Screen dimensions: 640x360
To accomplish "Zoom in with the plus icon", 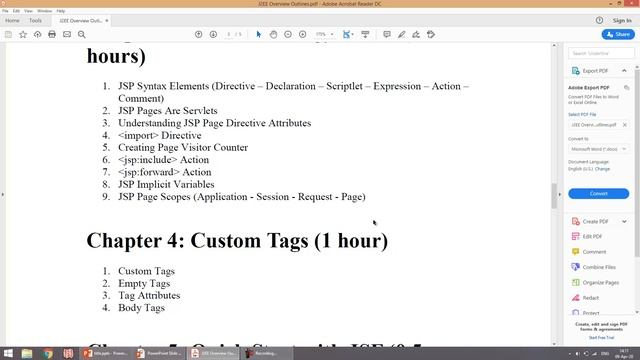I will point(302,35).
